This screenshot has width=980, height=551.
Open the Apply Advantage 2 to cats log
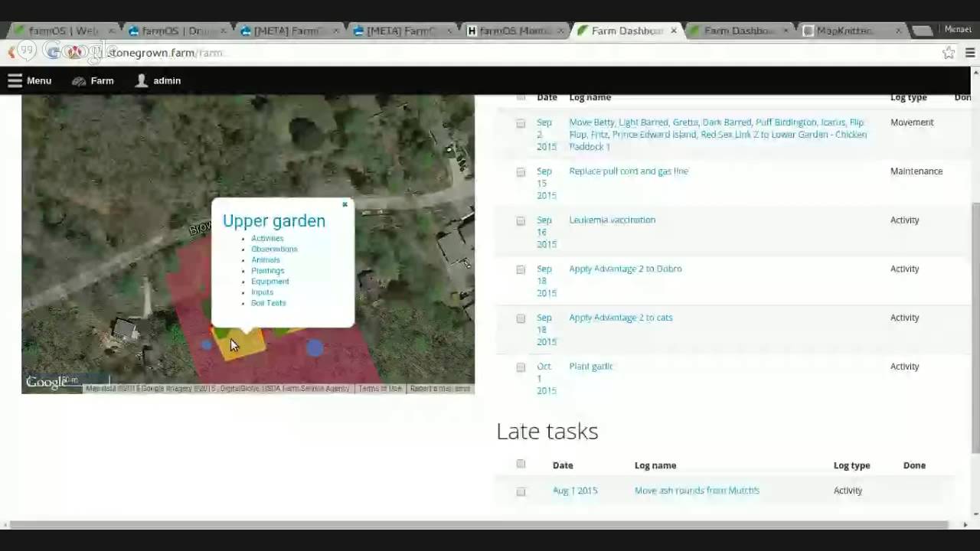click(x=620, y=318)
